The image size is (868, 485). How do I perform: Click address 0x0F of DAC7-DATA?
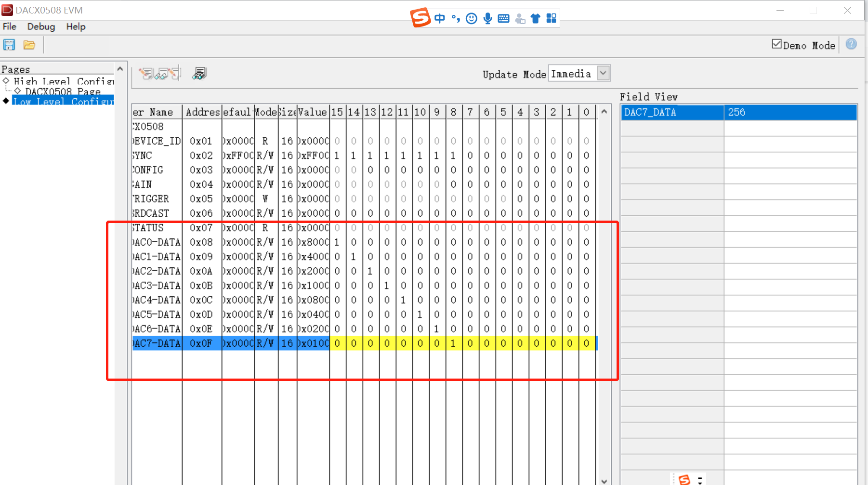(x=202, y=343)
